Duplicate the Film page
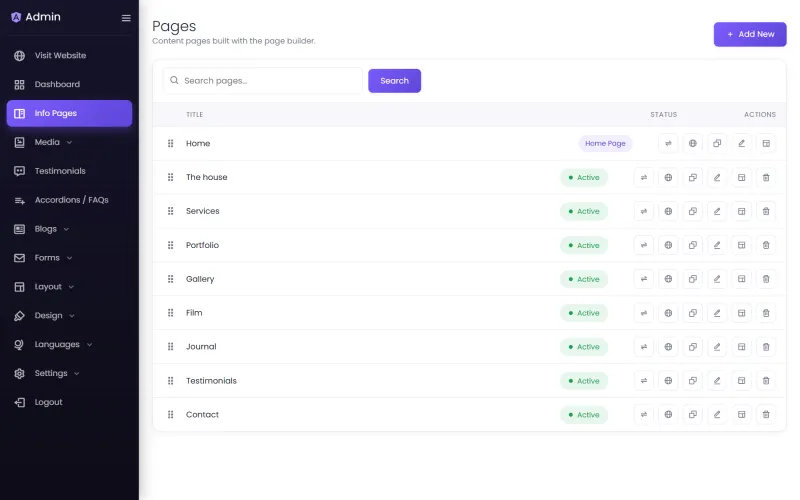Image resolution: width=800 pixels, height=500 pixels. [x=692, y=313]
